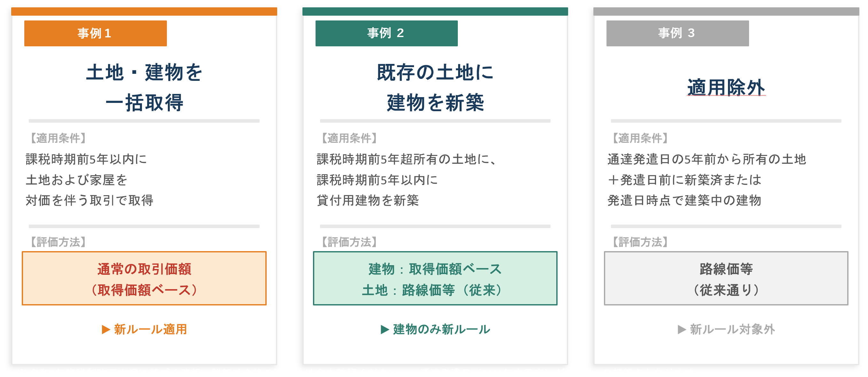Click the 貸付用建物を新築 condition line

(368, 201)
